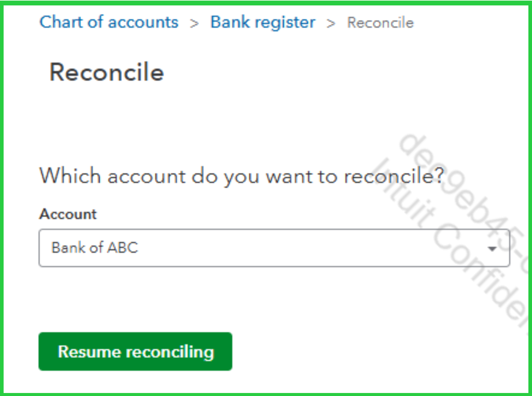Click the Reconcile page heading
Image resolution: width=532 pixels, height=396 pixels.
107,72
